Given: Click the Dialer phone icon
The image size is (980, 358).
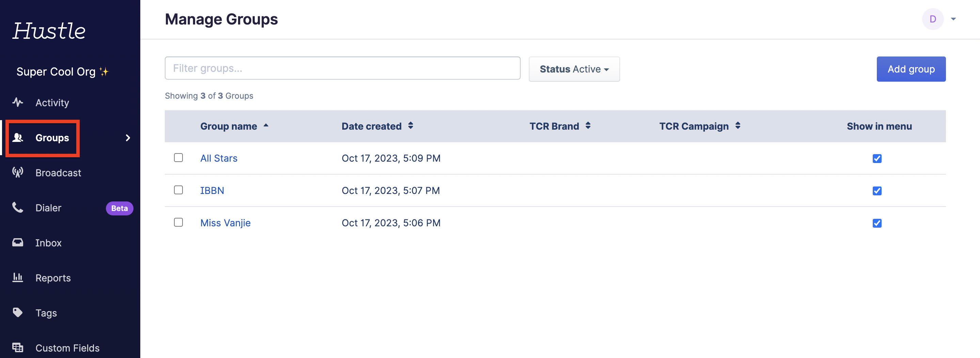Looking at the screenshot, I should (x=17, y=208).
